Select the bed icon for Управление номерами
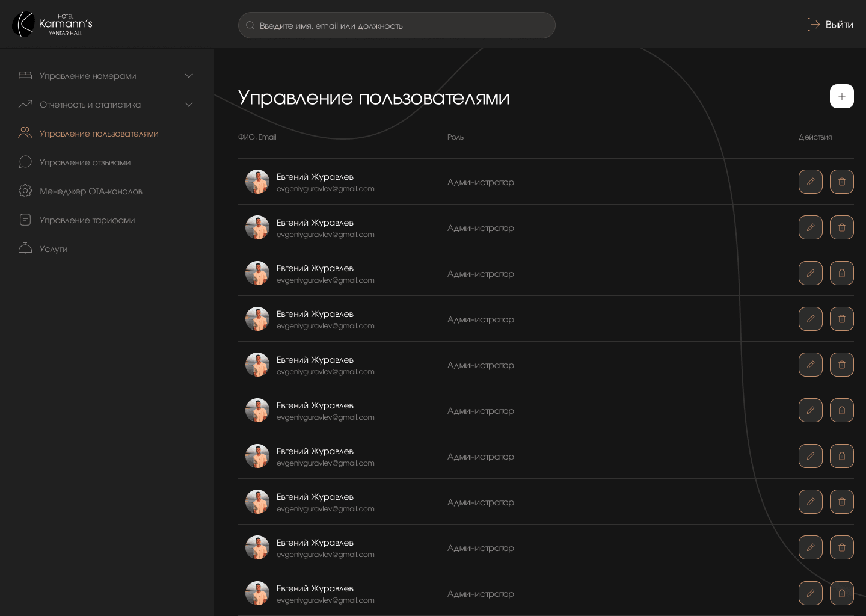The image size is (866, 616). tap(25, 76)
